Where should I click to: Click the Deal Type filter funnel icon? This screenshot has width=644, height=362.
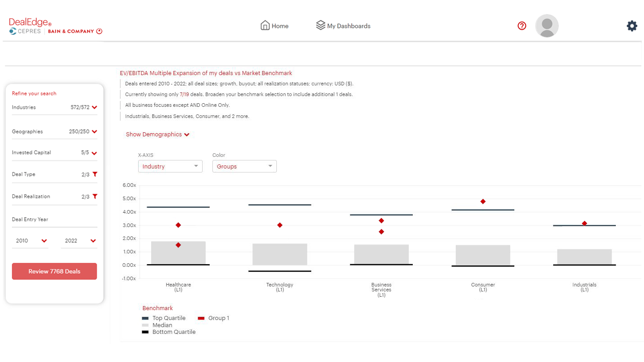pyautogui.click(x=94, y=173)
